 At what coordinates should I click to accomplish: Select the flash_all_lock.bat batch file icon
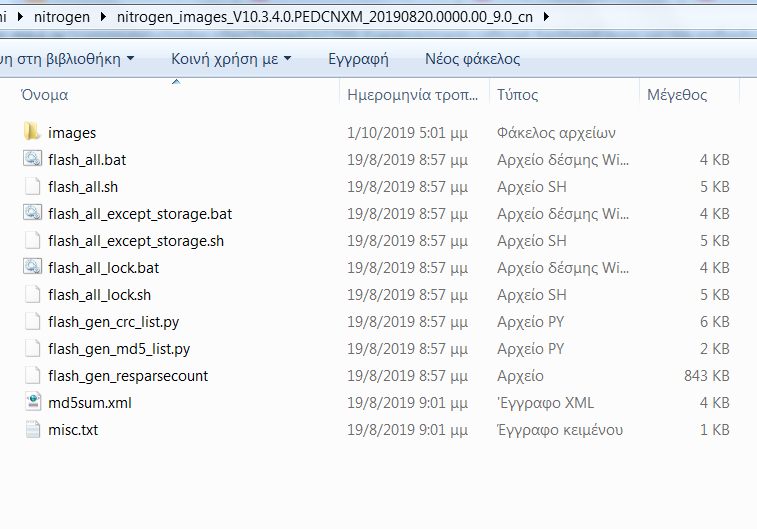pos(32,267)
